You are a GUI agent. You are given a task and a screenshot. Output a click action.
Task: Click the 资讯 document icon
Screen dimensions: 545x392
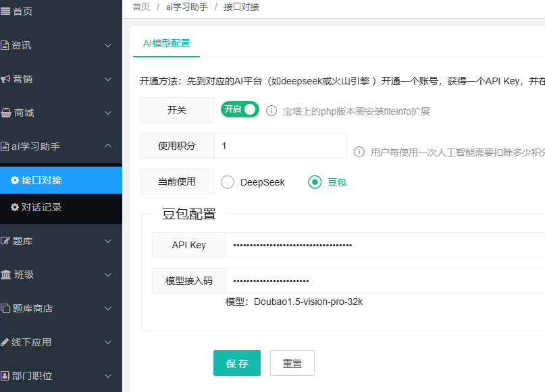pyautogui.click(x=5, y=45)
